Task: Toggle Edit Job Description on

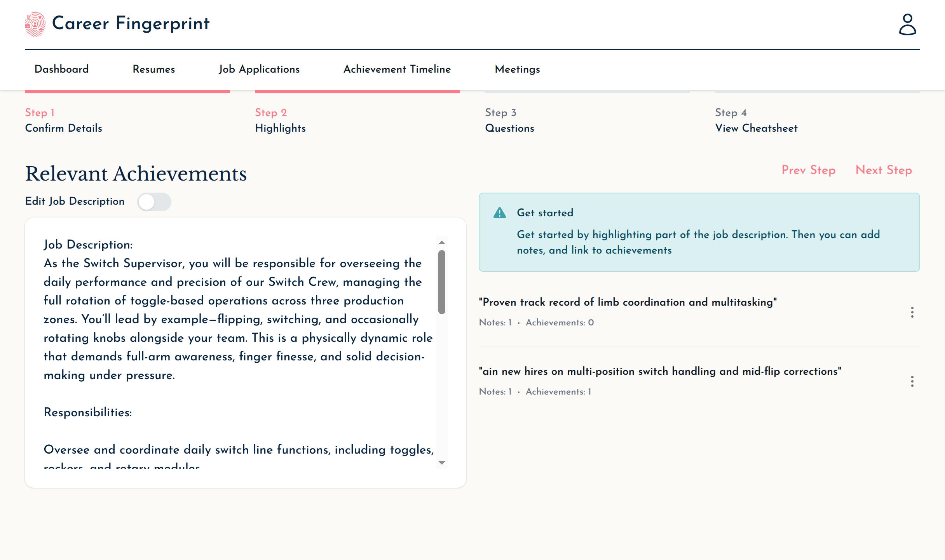Action: tap(155, 202)
